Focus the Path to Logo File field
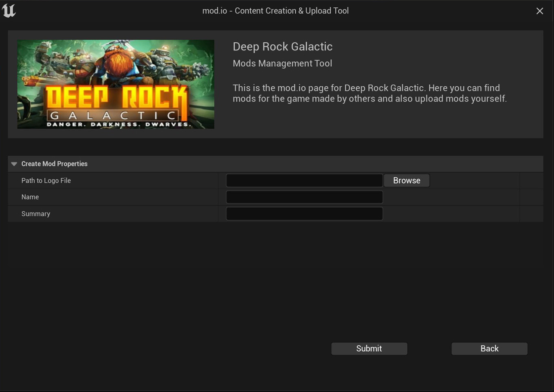 [x=304, y=180]
